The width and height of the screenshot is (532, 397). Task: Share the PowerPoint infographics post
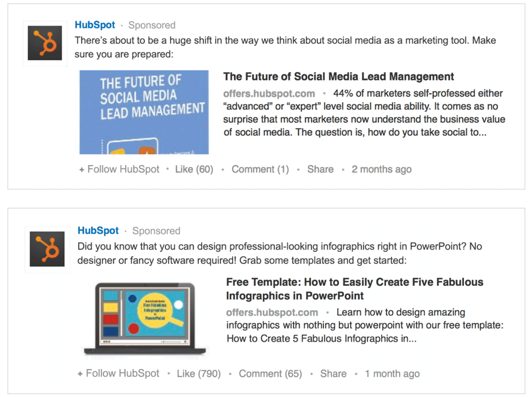tap(333, 373)
